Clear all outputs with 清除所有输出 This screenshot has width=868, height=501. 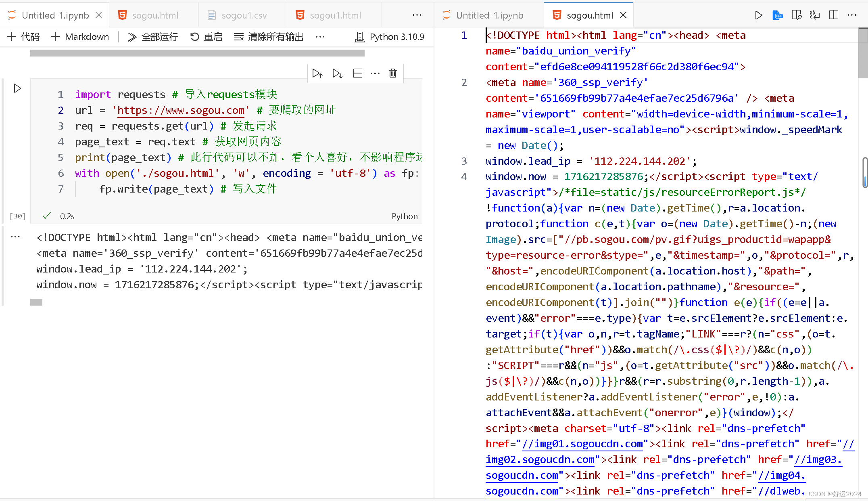point(269,37)
